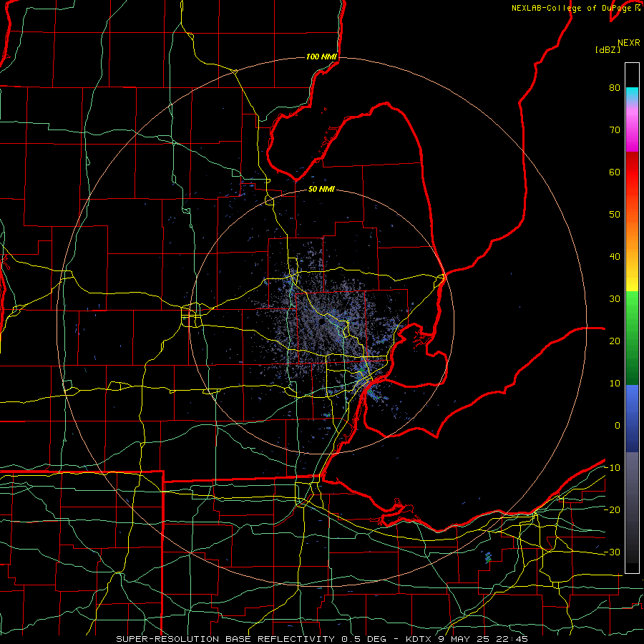Pick the cyan segment at the top of the color bar

pos(632,94)
